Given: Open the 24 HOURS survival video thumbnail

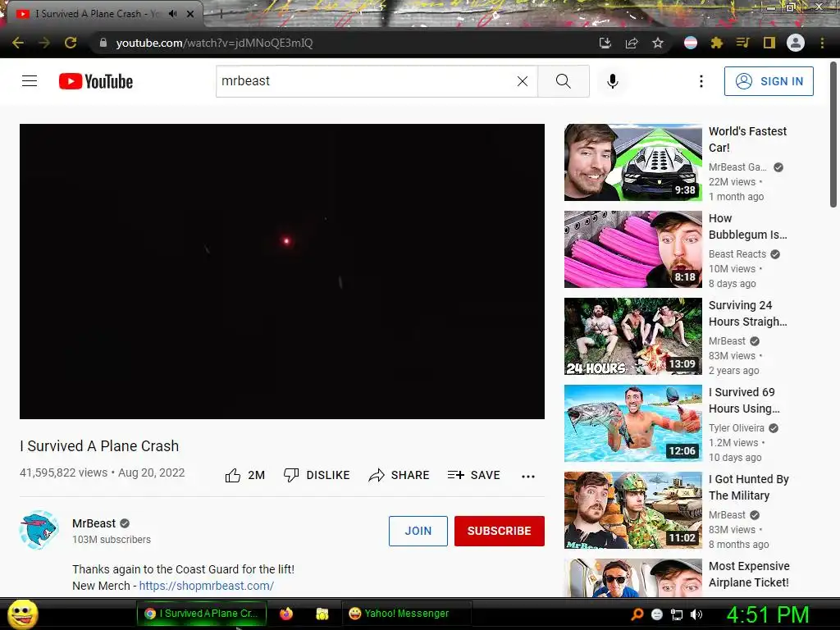Looking at the screenshot, I should click(632, 336).
